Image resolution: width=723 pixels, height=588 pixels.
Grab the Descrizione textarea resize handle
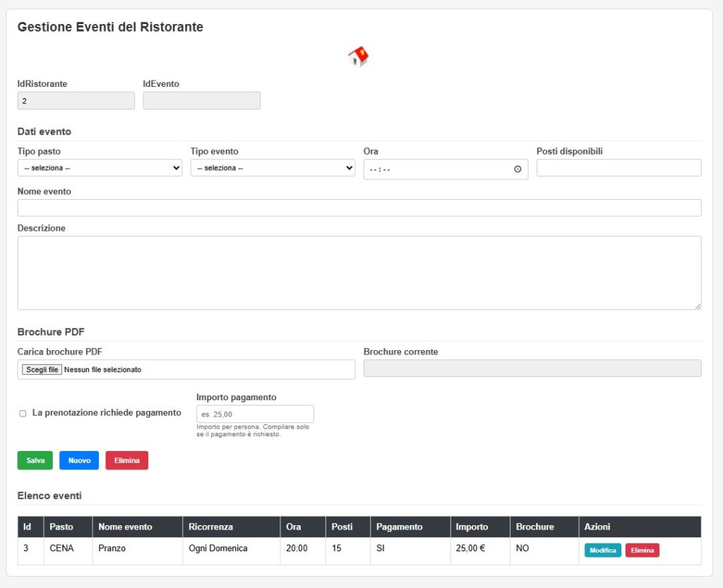pyautogui.click(x=698, y=306)
